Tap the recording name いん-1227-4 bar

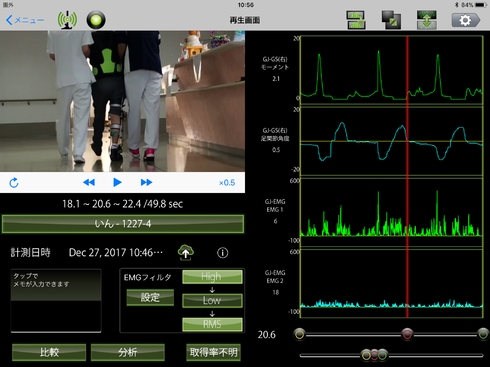tap(123, 224)
